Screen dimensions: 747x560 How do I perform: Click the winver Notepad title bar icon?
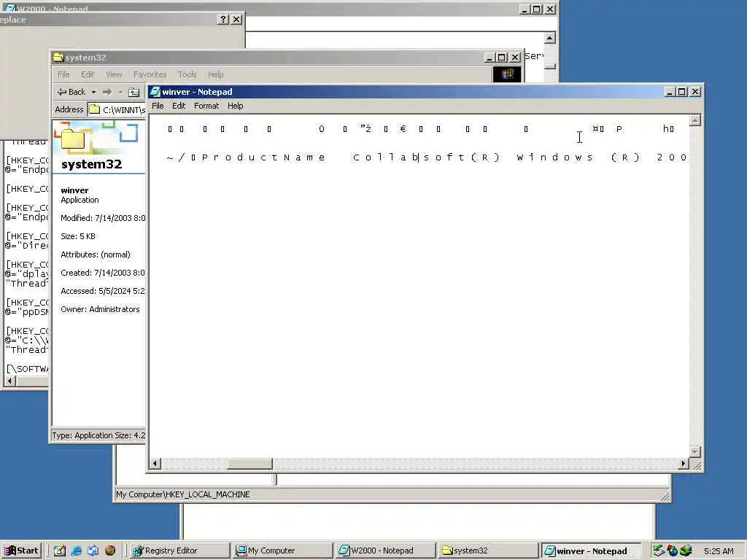point(155,91)
